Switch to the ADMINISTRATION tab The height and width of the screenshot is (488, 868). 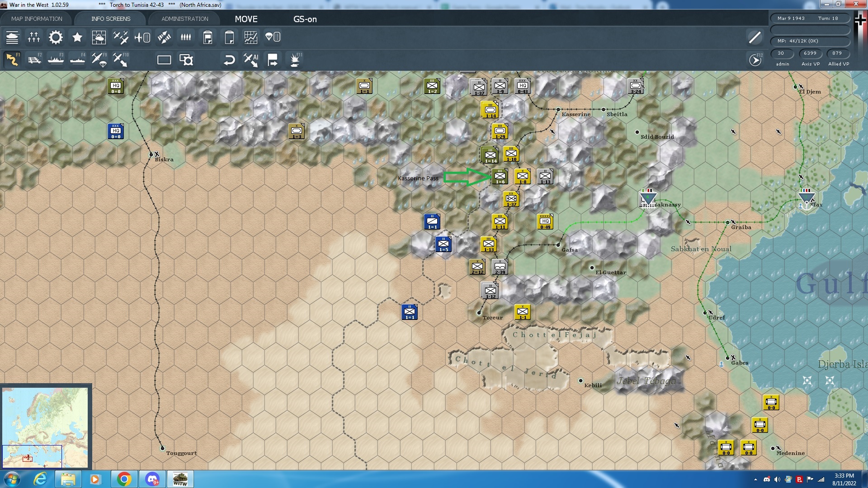click(184, 19)
